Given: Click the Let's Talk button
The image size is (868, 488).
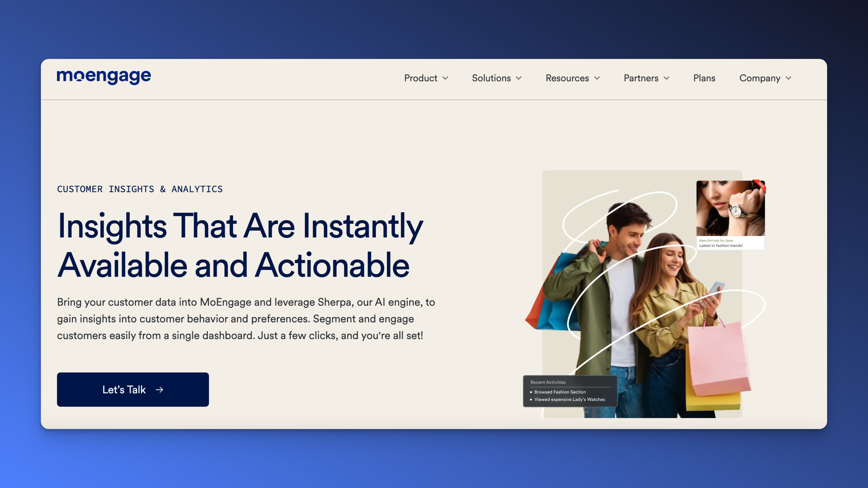Looking at the screenshot, I should (x=133, y=390).
